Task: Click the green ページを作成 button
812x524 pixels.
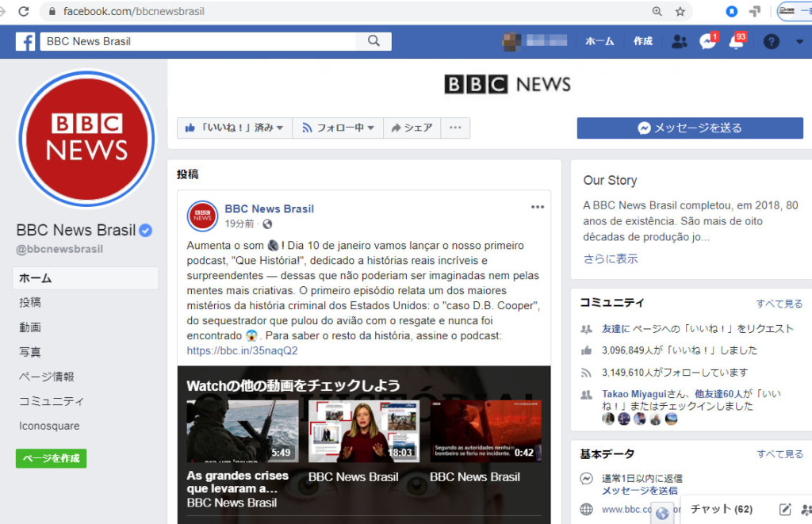Action: coord(52,458)
